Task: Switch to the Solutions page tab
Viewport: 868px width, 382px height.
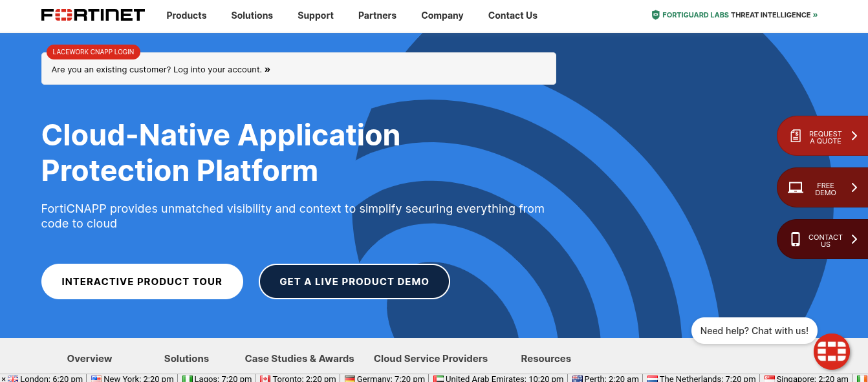Action: coord(186,359)
